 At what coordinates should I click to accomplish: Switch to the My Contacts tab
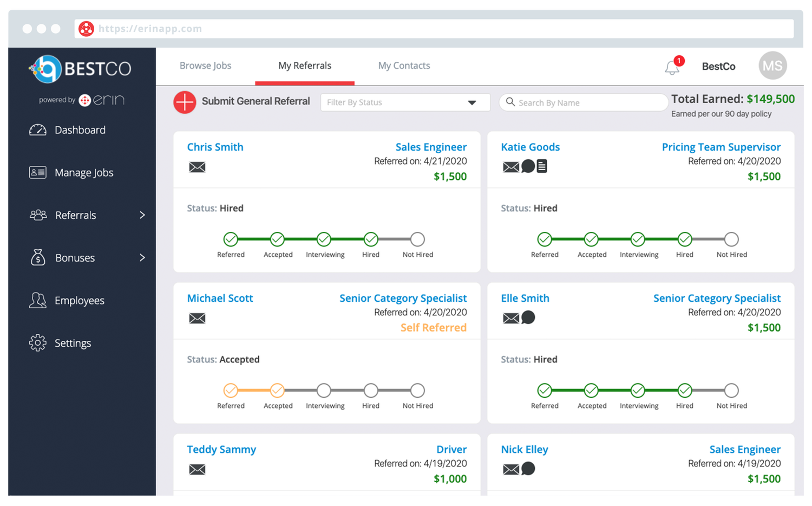tap(404, 66)
